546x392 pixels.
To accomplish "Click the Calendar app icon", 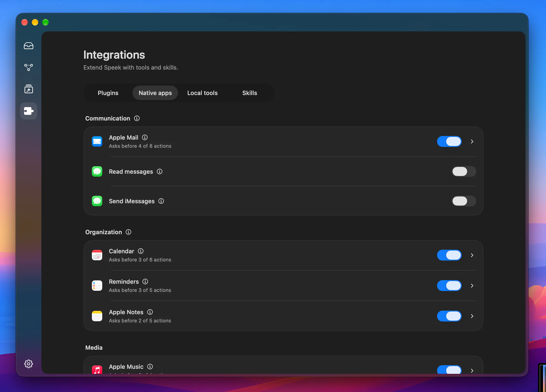I will (x=97, y=255).
